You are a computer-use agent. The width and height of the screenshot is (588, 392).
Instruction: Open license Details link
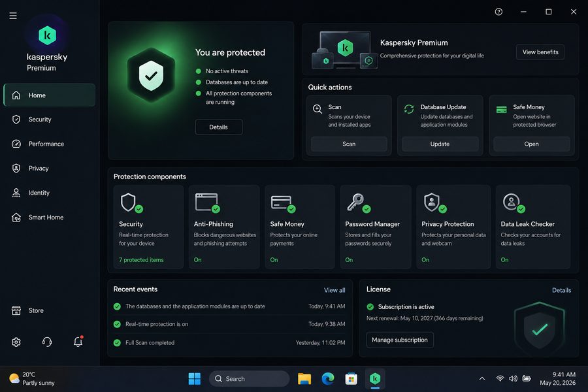561,290
